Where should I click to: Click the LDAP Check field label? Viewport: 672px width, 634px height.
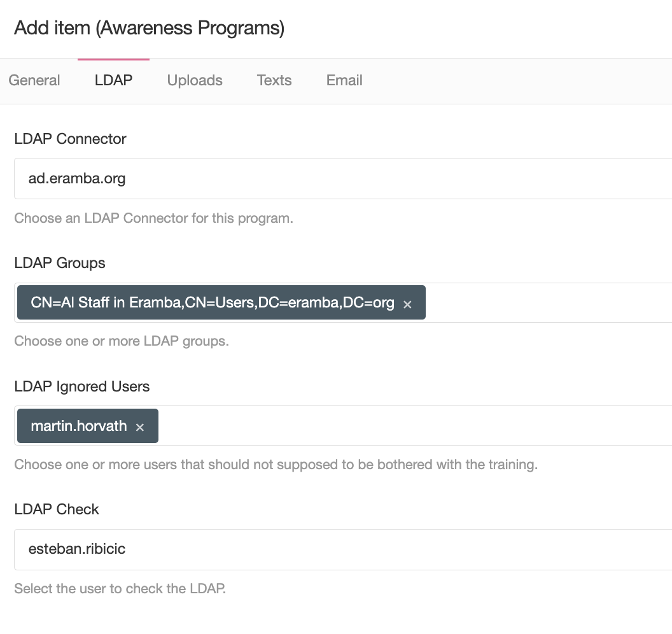pyautogui.click(x=57, y=509)
